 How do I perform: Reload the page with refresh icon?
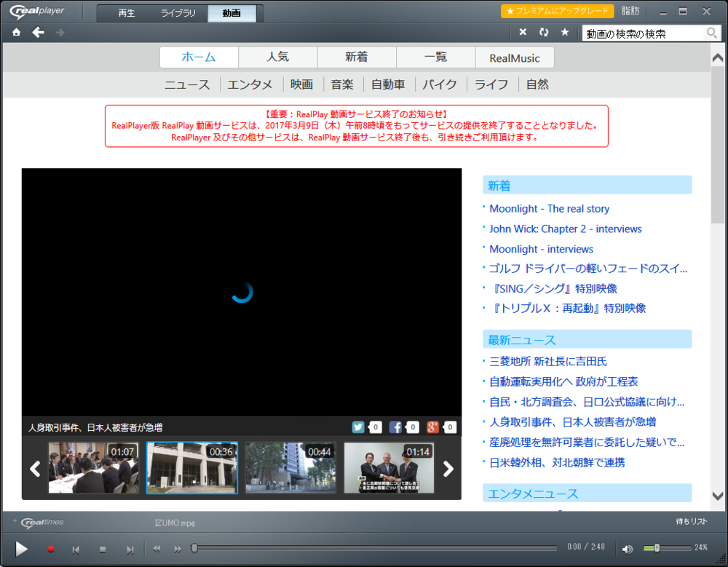pos(544,32)
